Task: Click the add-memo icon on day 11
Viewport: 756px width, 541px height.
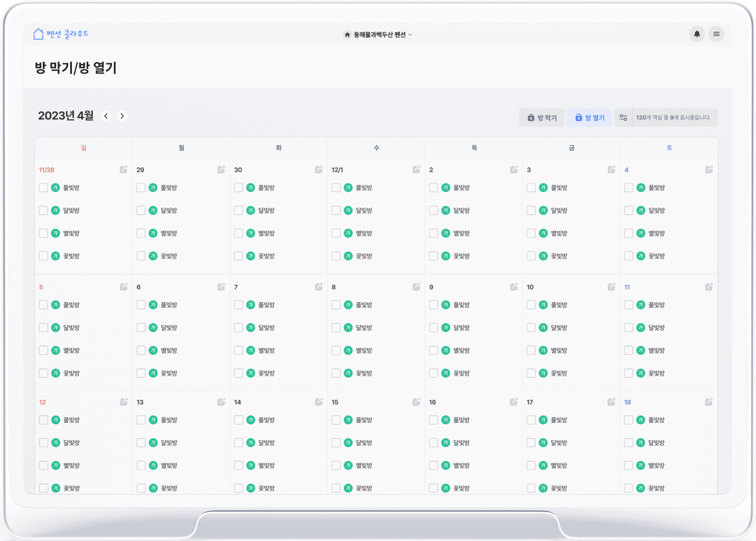Action: 709,287
